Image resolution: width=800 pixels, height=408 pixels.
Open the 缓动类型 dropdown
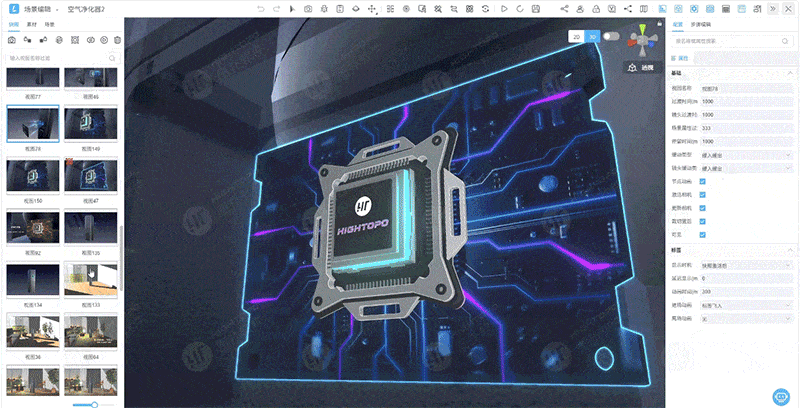(746, 155)
